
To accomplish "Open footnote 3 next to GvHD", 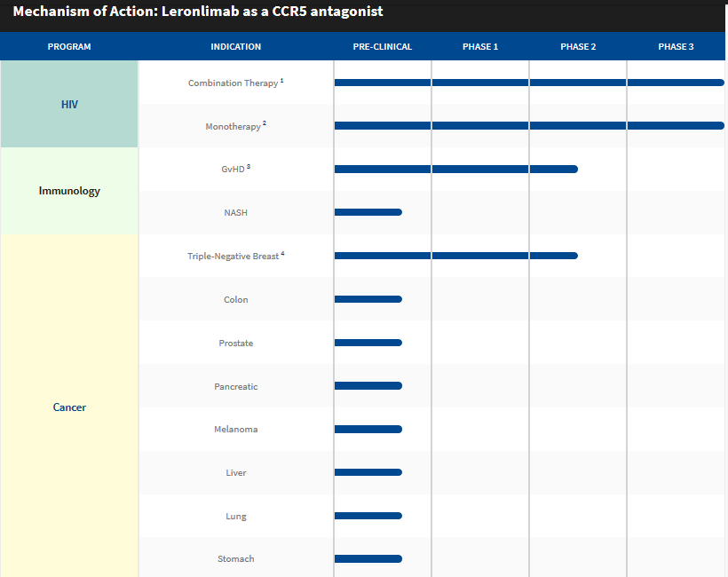I will (x=249, y=167).
